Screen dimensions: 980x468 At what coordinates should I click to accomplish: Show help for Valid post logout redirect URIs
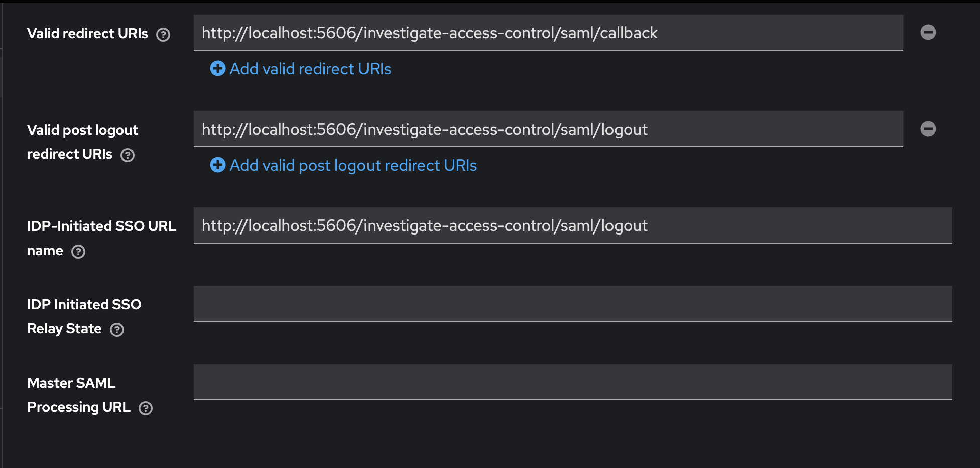[x=128, y=155]
